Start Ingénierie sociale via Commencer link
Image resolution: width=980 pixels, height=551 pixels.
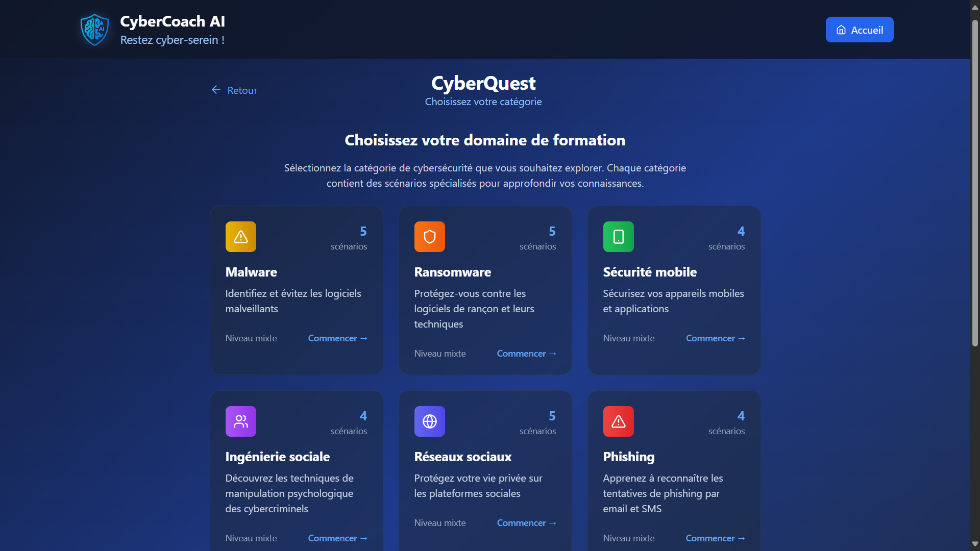[337, 538]
